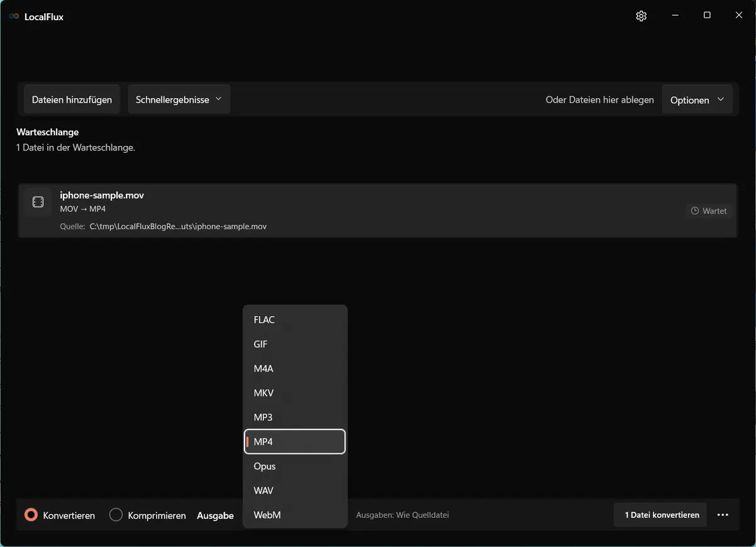756x547 pixels.
Task: Click the Warteschlange heading
Action: [47, 132]
